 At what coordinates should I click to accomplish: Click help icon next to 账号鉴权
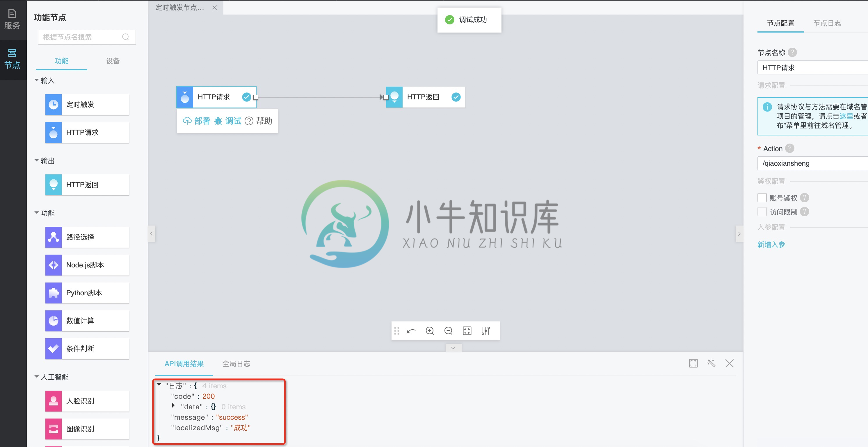point(805,198)
